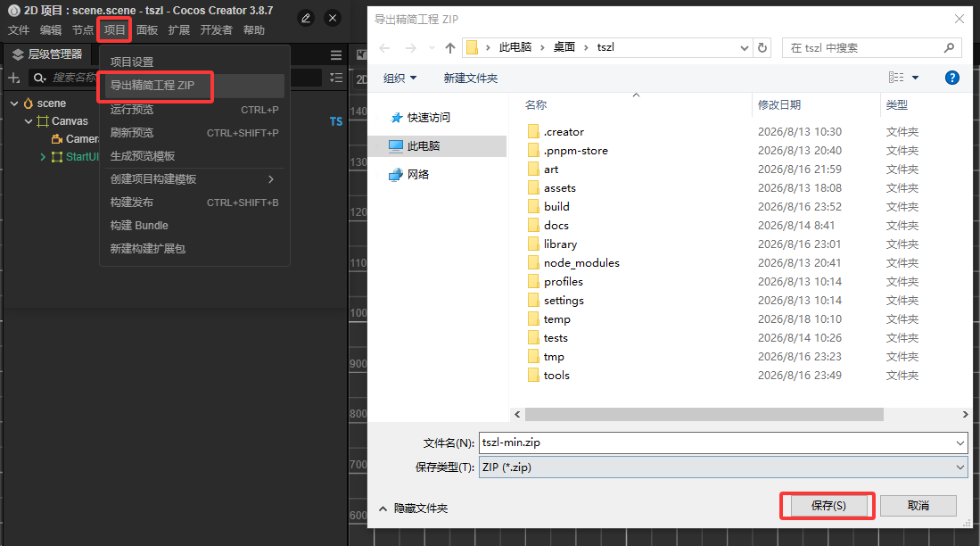Open the 文件 menu

coord(18,30)
